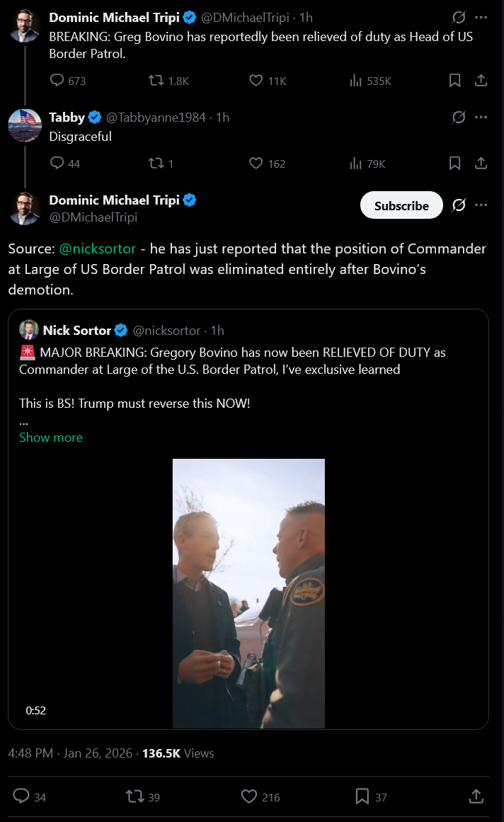
Task: Open Grok icon beside the Subscribe button
Action: (x=459, y=205)
